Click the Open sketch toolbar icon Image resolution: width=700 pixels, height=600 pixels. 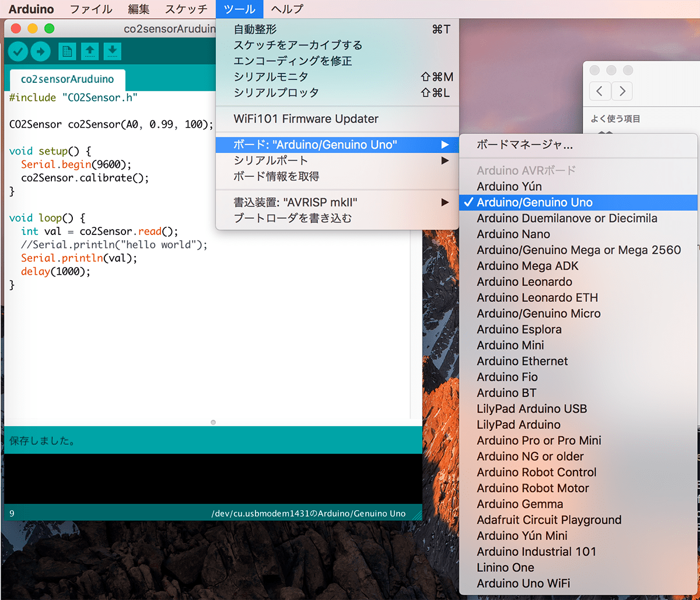(x=90, y=52)
